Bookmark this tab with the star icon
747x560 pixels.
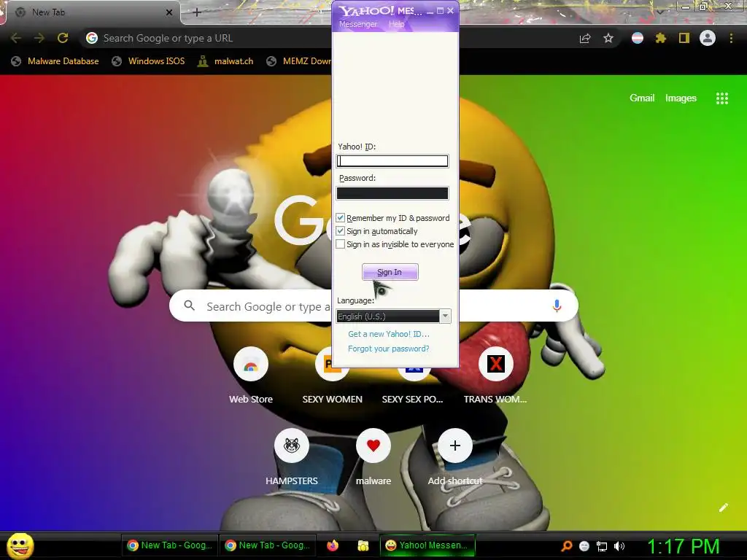tap(608, 39)
